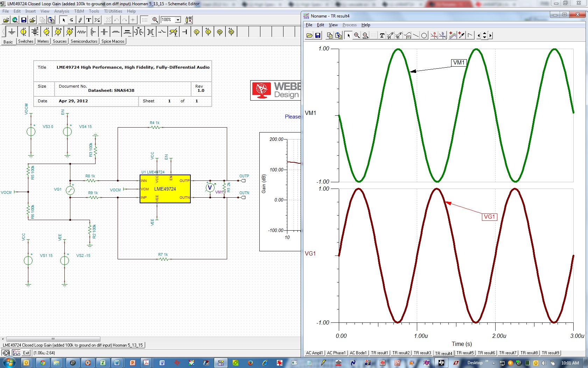Viewport: 588px width, 368px height.
Task: Open the T&M menu
Action: tap(79, 11)
